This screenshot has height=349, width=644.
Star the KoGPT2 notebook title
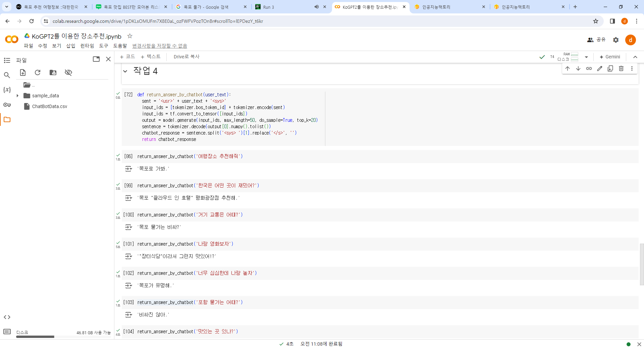click(x=130, y=36)
